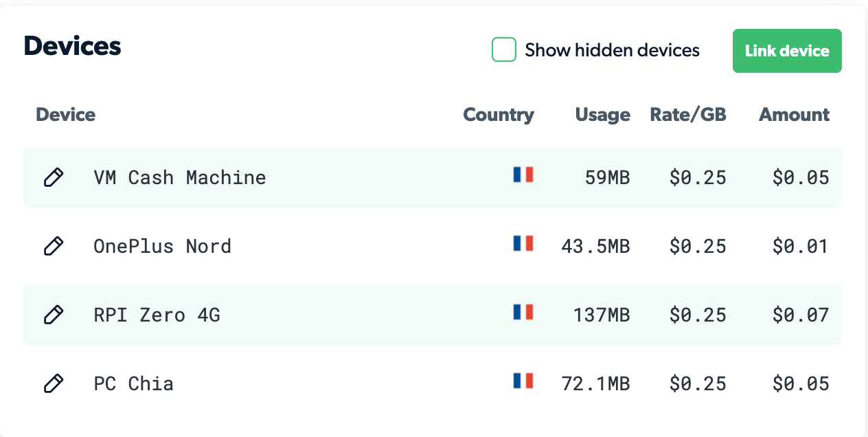Click the flag icon in RPI Zero 4G row

pyautogui.click(x=523, y=312)
